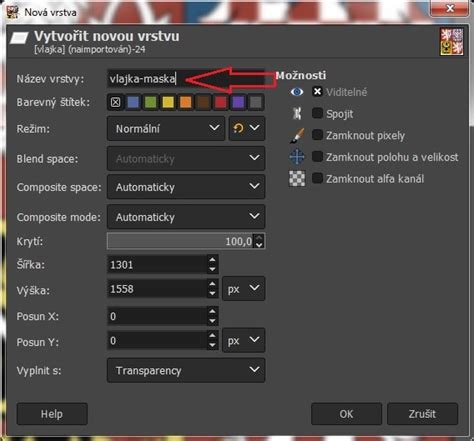Toggle the Viditelné checkbox
Viewport: 474px width, 441px height.
tap(317, 91)
